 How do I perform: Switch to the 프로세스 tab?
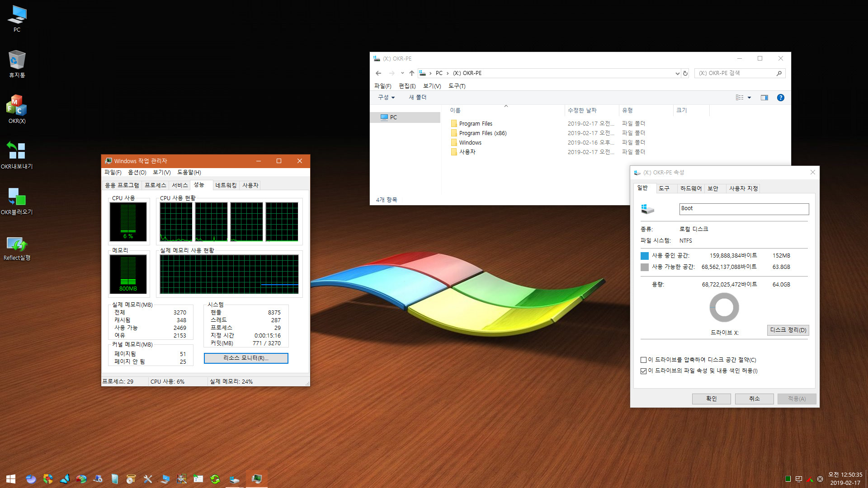156,185
